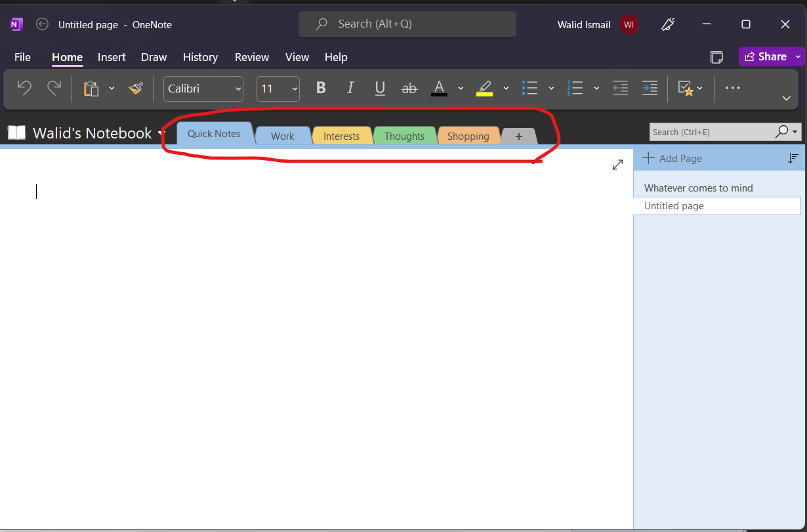Open the Paste options dropdown arrow
Screen dimensions: 807x532
112,89
